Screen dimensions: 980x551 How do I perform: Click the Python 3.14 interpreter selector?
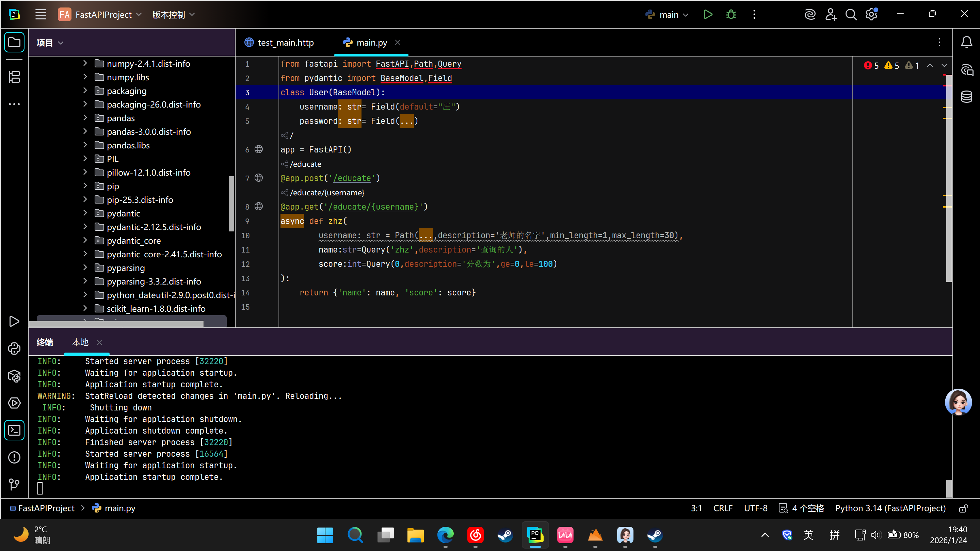coord(890,508)
